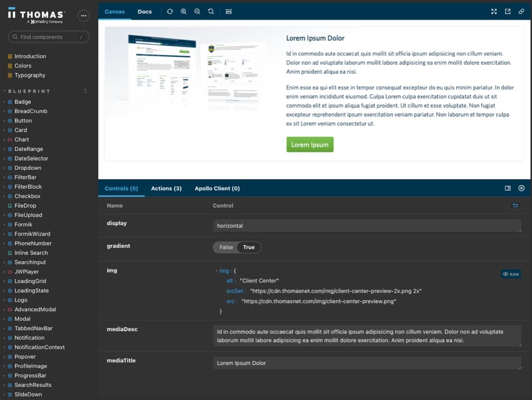Select the Notification component

coord(30,338)
